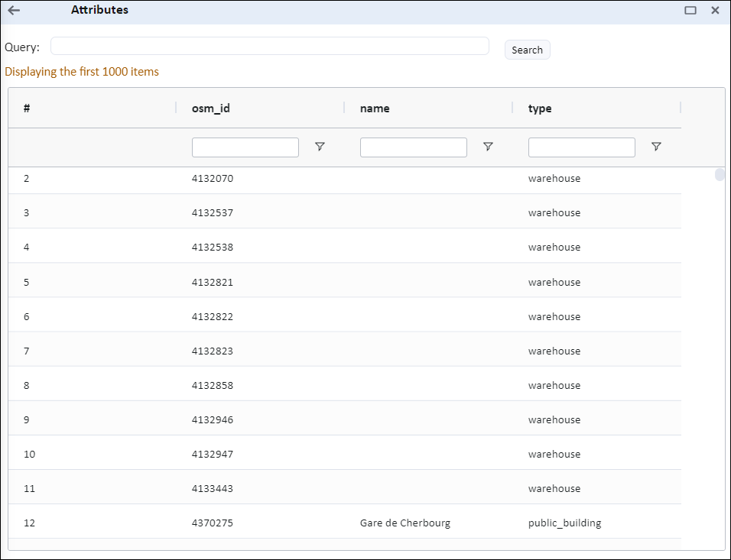Maximize the Attributes panel
731x560 pixels.
690,10
